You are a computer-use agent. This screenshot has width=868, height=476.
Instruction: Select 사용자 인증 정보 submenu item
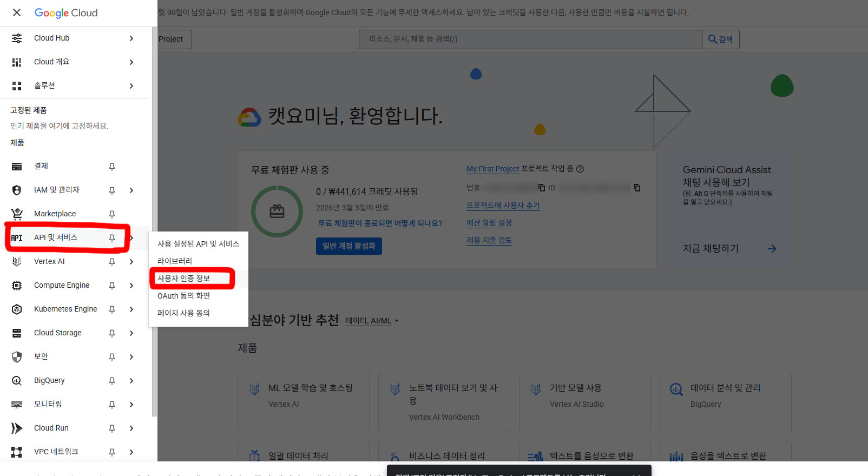(198, 279)
